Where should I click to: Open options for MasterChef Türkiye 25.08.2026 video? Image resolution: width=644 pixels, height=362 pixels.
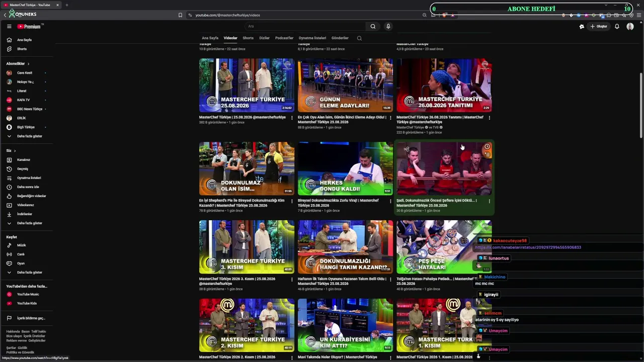(292, 118)
